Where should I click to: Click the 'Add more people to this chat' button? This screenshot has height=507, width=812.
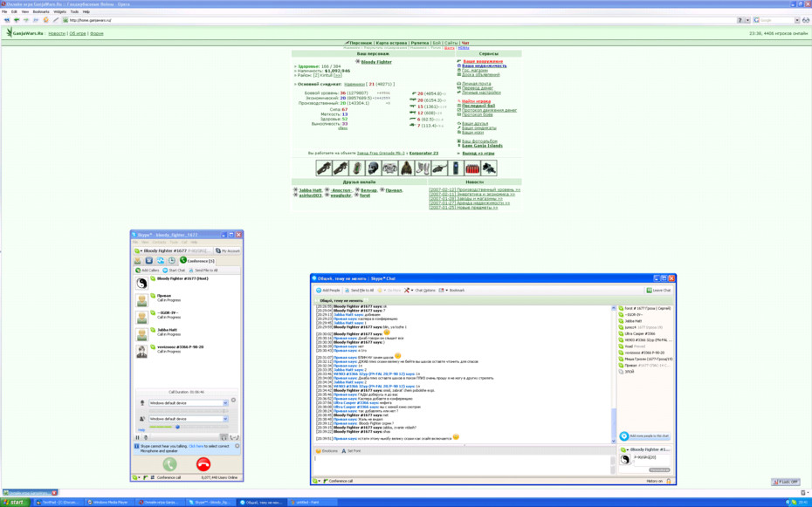click(x=644, y=436)
